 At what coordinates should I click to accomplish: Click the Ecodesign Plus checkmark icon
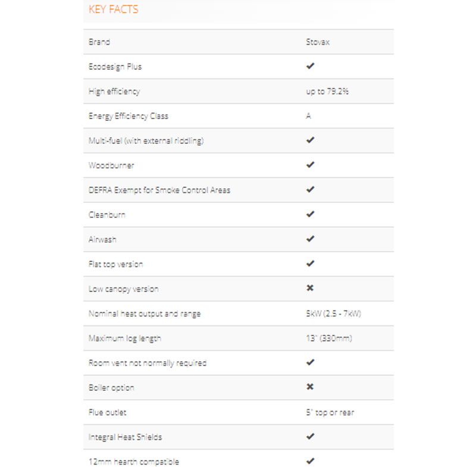click(310, 66)
